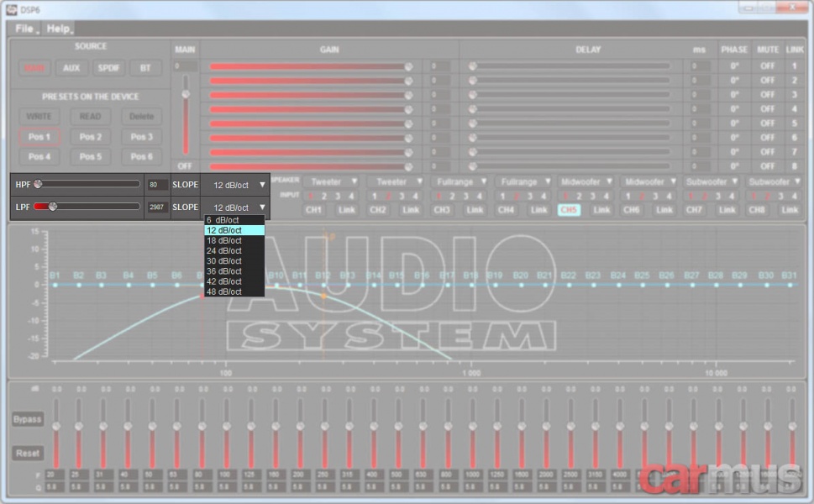Choose 24 dB/oct from the slope list
Screen dimensions: 814x504
[234, 250]
